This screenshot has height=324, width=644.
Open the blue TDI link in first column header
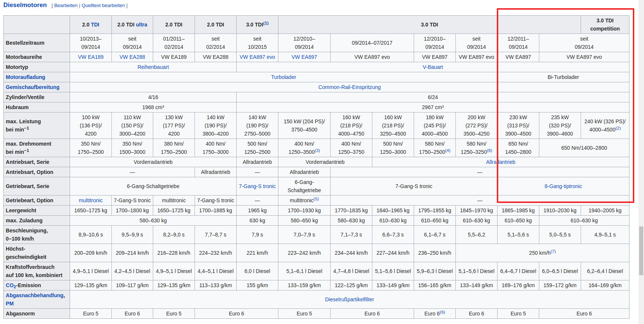pos(95,25)
